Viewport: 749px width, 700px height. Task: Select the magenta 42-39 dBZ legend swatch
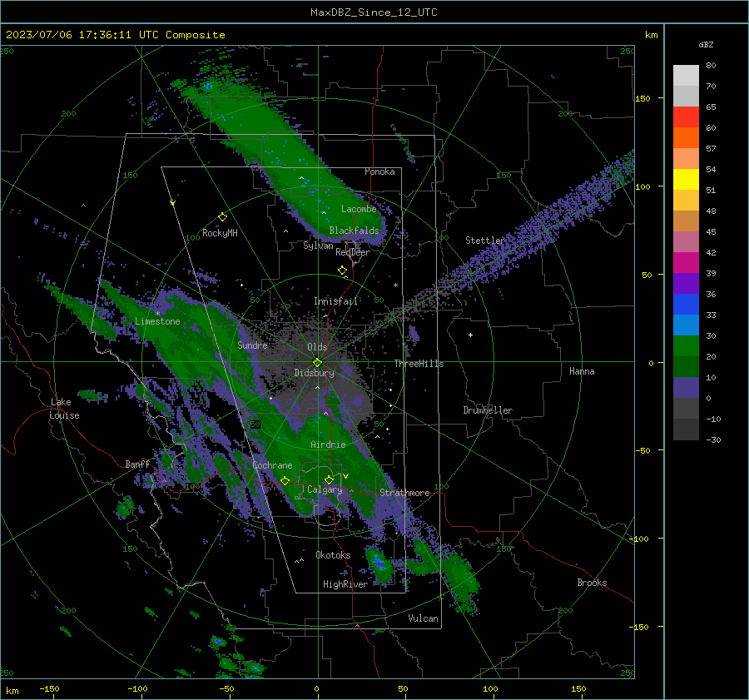(686, 263)
